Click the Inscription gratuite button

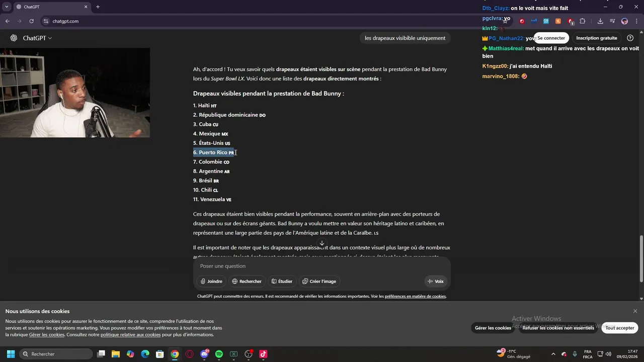pos(597,38)
